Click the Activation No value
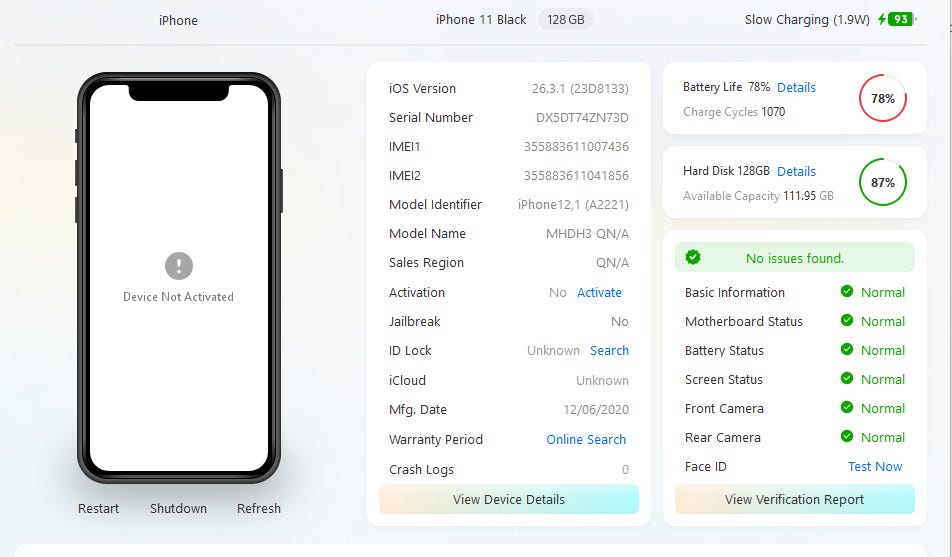The width and height of the screenshot is (952, 557). [x=557, y=292]
